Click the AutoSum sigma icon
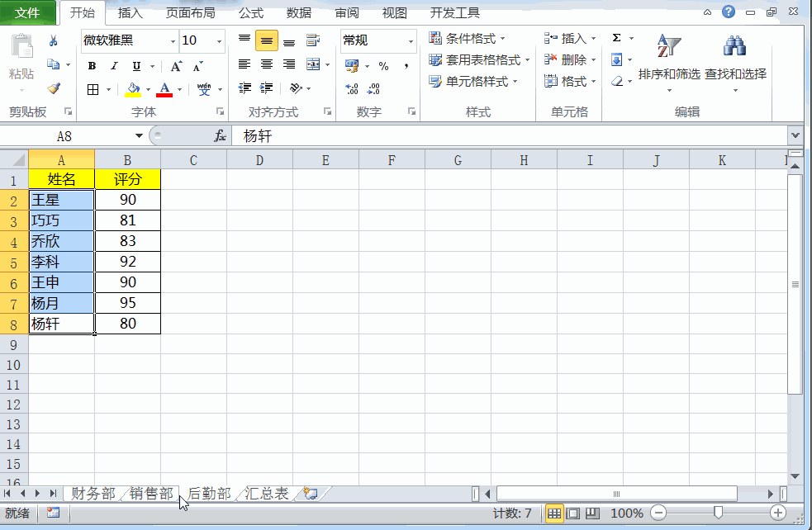The width and height of the screenshot is (812, 530). (x=616, y=38)
